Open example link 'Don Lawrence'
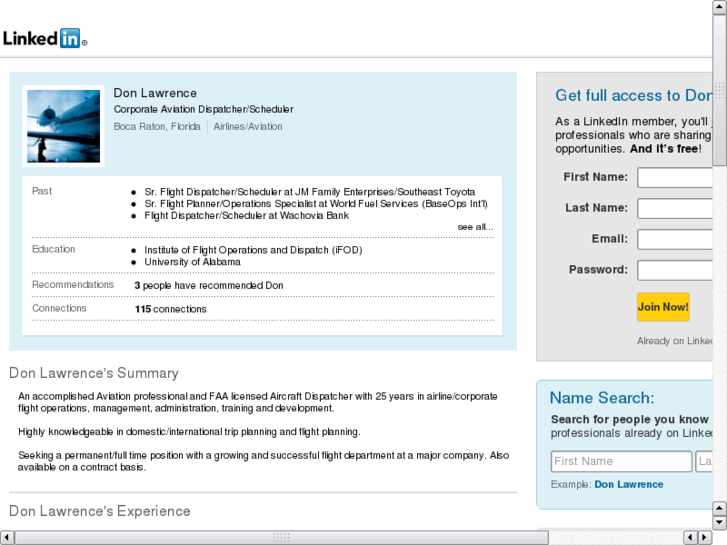727x545 pixels. click(629, 484)
